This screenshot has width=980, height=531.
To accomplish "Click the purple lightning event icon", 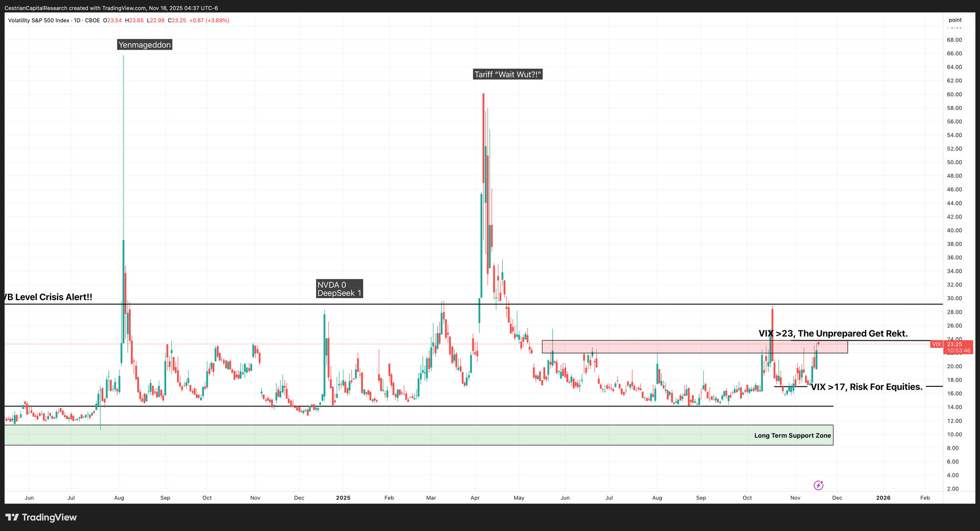I will click(818, 485).
